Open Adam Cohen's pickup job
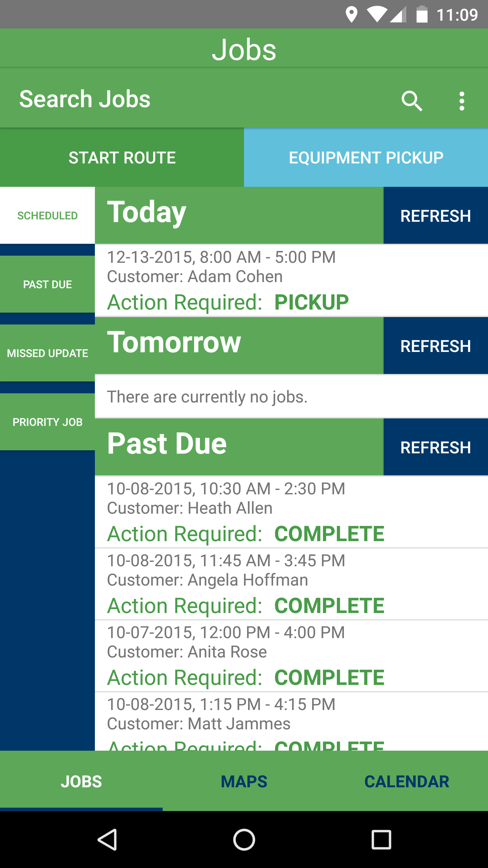 point(291,280)
